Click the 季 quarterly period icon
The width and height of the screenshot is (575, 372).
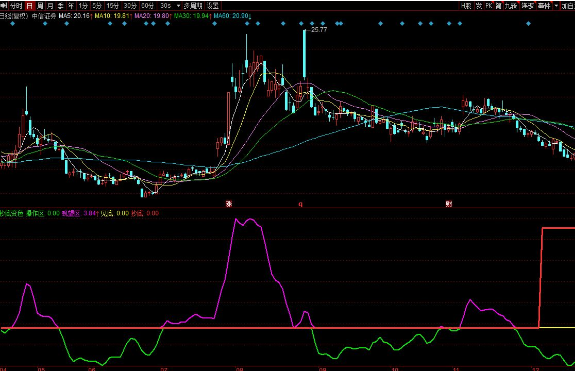[x=61, y=6]
